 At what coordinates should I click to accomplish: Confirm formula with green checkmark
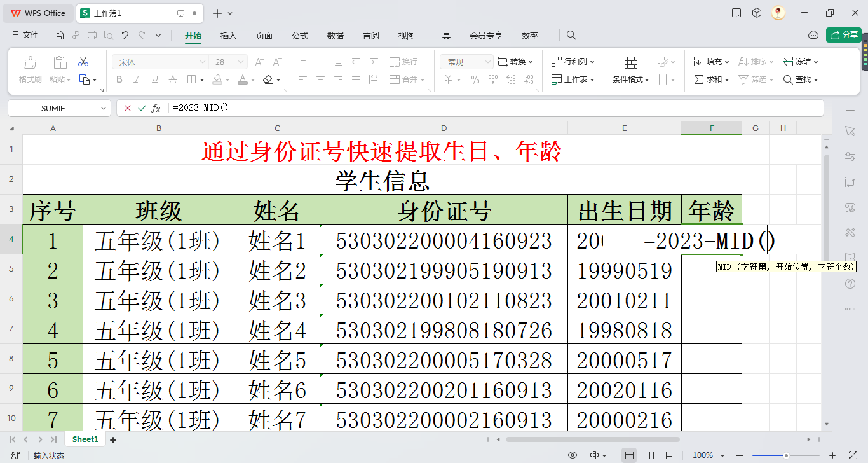coord(142,108)
